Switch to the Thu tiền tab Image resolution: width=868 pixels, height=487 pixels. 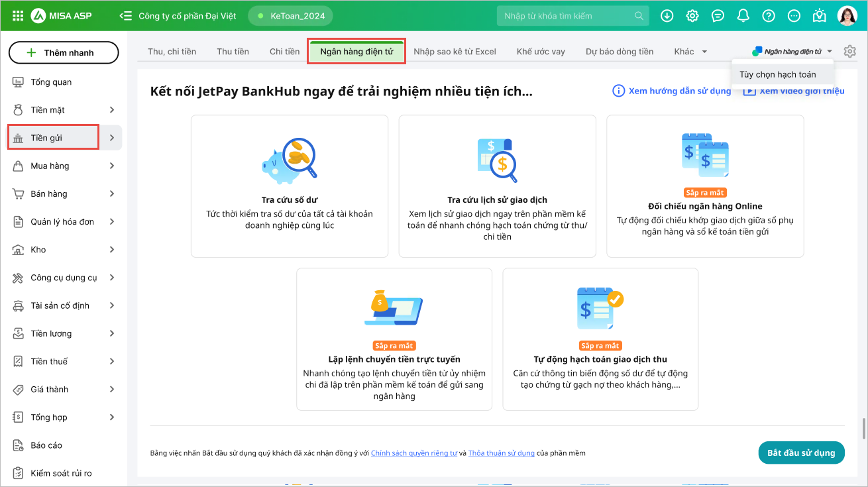click(233, 51)
